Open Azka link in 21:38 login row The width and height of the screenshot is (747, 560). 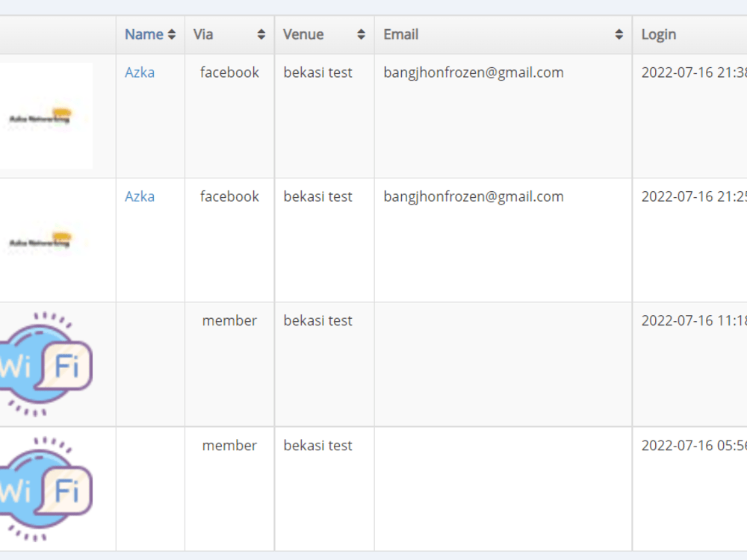pyautogui.click(x=140, y=72)
